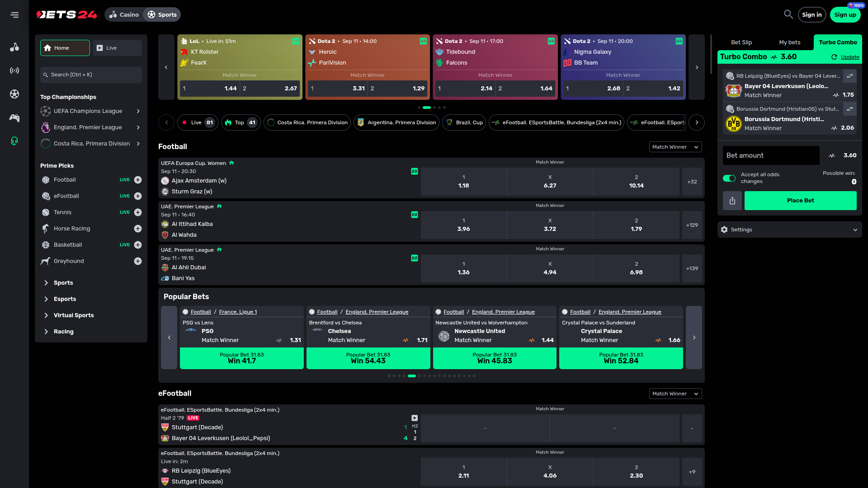Select the second carousel pagination dot
Viewport: 868px width, 488px height.
(x=427, y=108)
